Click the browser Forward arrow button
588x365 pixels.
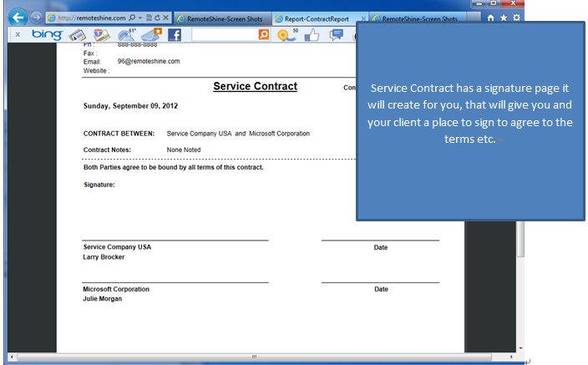(37, 18)
